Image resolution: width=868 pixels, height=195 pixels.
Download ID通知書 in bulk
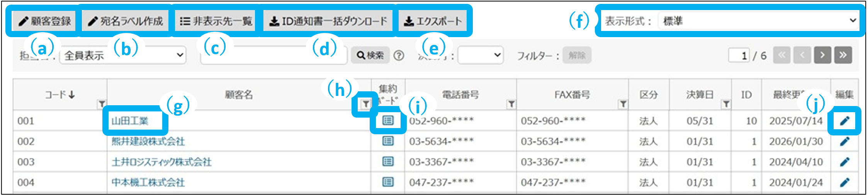click(x=328, y=21)
